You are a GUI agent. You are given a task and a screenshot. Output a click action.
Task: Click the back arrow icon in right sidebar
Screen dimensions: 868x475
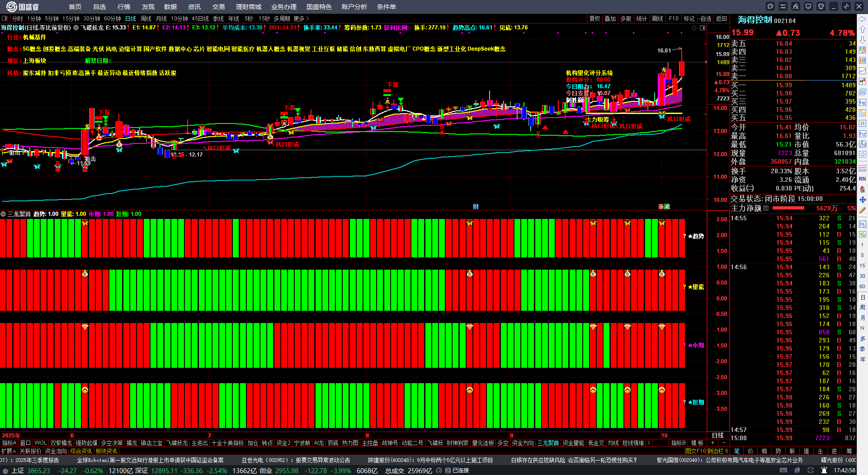[863, 19]
